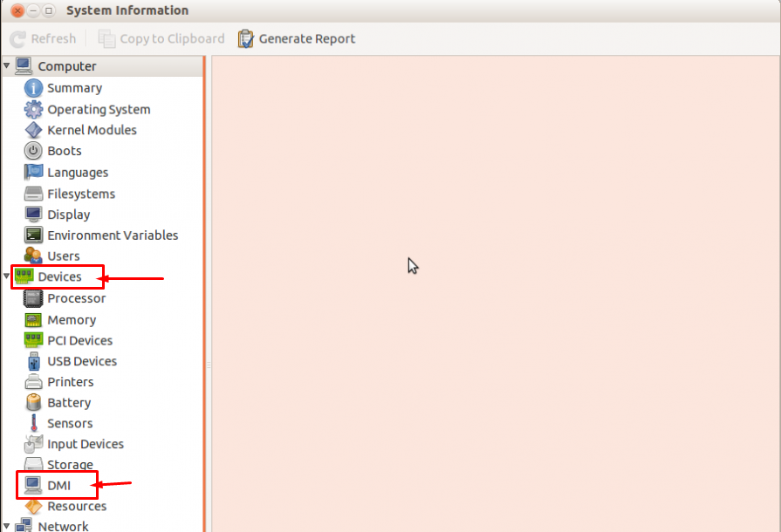Select the Network category label
The width and height of the screenshot is (781, 532).
[x=63, y=526]
